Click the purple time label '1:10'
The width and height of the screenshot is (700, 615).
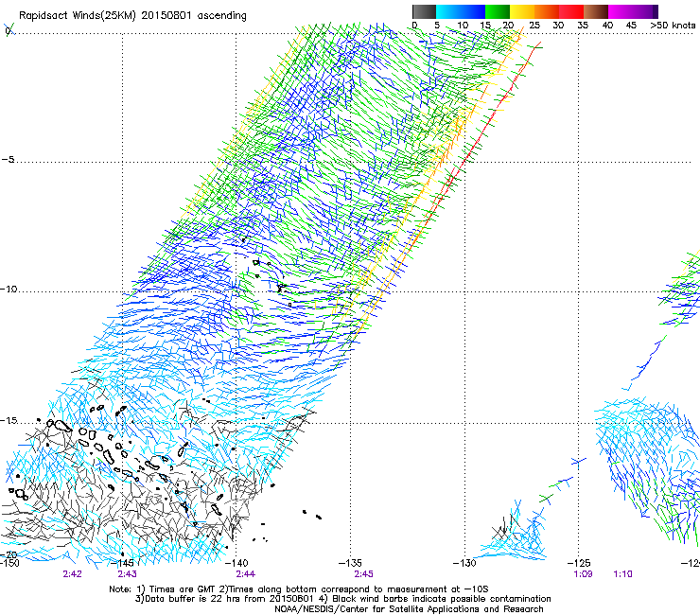tap(622, 574)
